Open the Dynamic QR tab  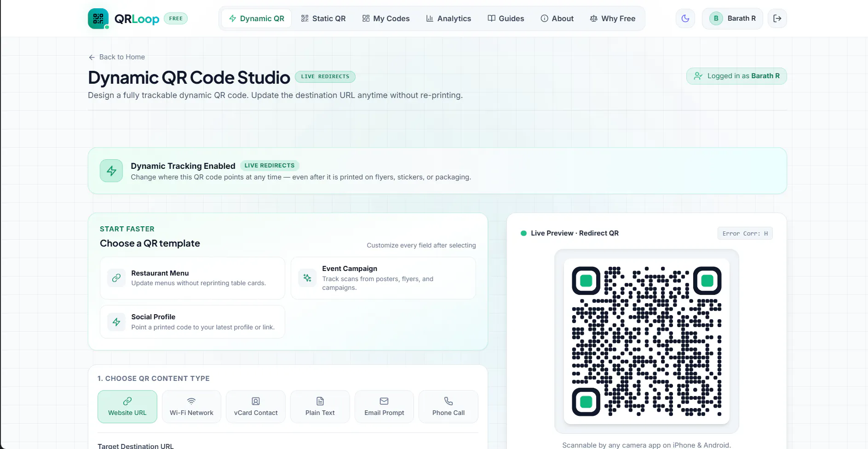click(257, 18)
